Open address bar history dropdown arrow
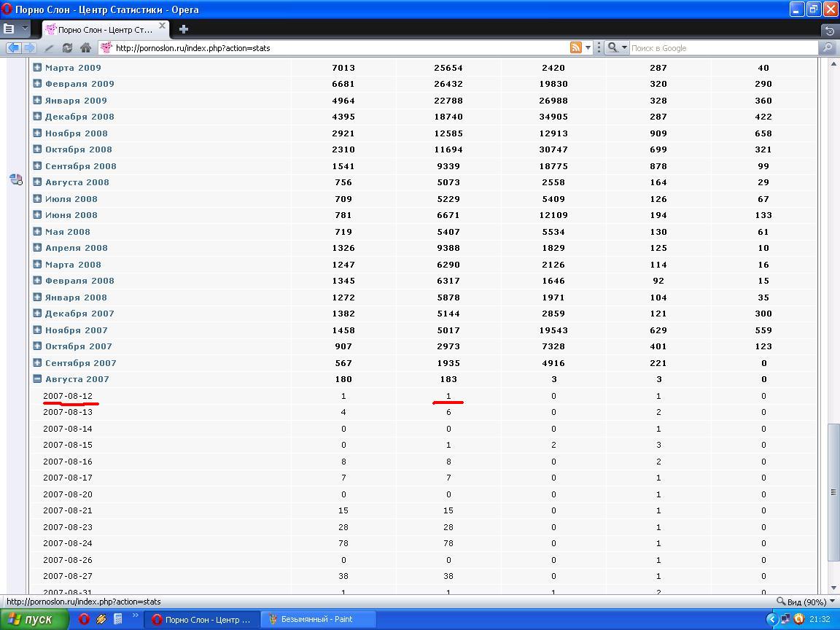The image size is (840, 630). point(588,47)
